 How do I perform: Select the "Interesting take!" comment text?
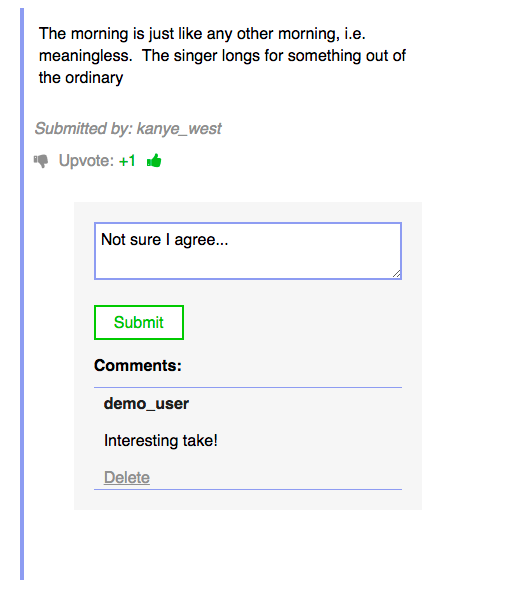click(161, 440)
